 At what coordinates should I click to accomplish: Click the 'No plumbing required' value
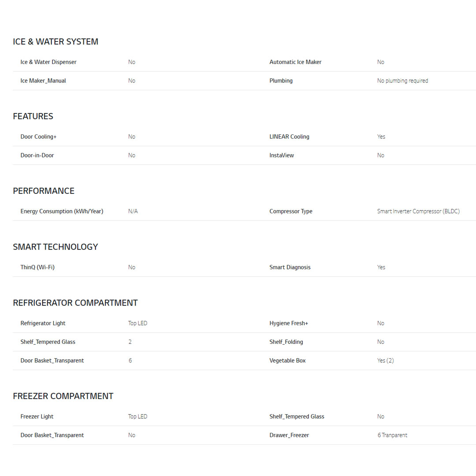(x=402, y=81)
